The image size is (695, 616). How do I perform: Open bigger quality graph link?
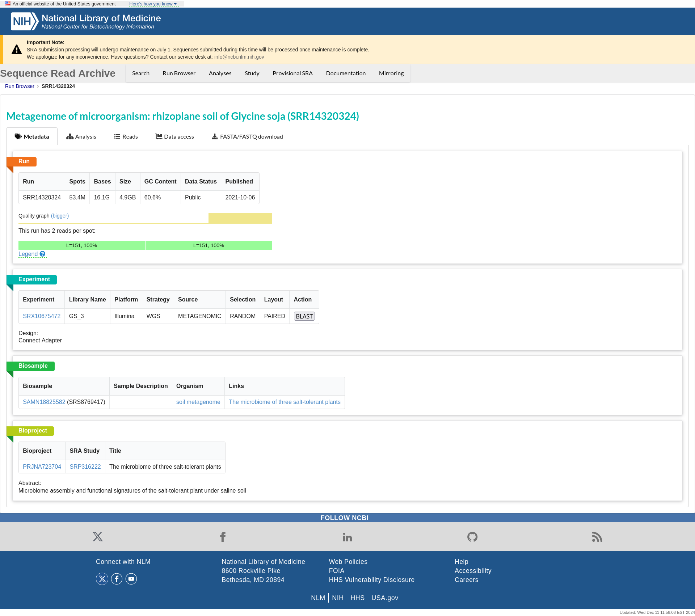pos(60,216)
